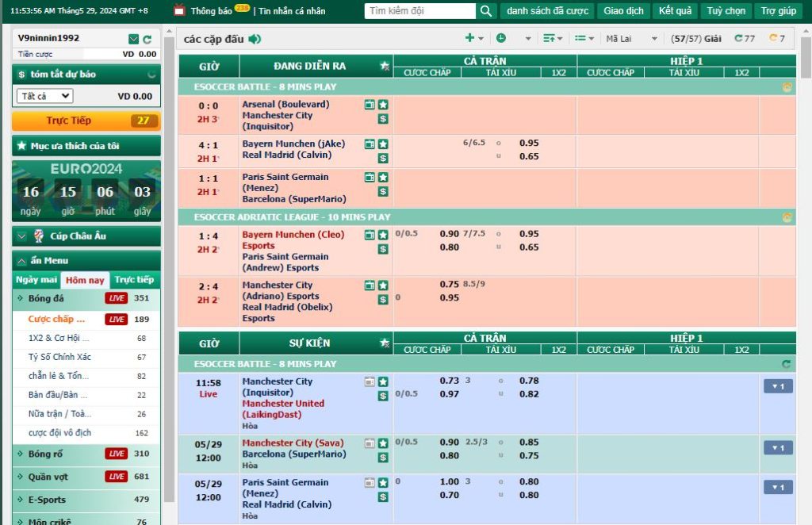Refresh the Esoccer Adriatic League section
This screenshot has width=812, height=525.
coord(787,218)
